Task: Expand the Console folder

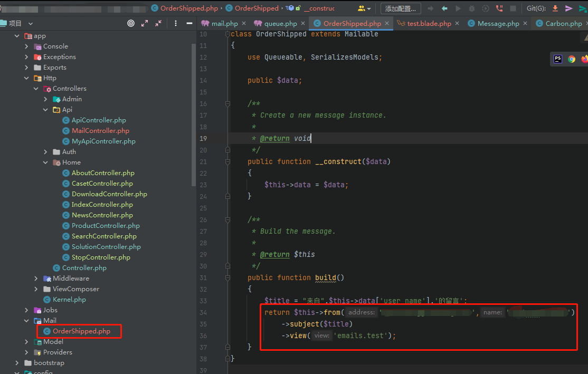Action: 26,46
